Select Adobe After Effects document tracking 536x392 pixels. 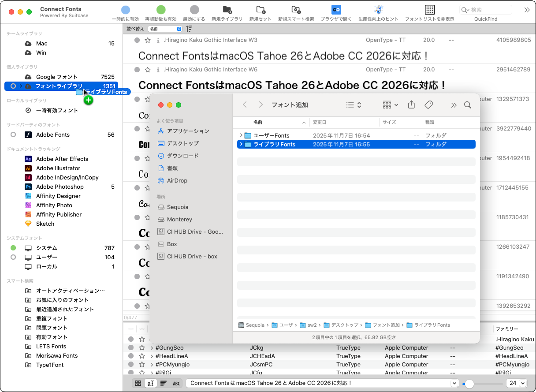point(62,159)
